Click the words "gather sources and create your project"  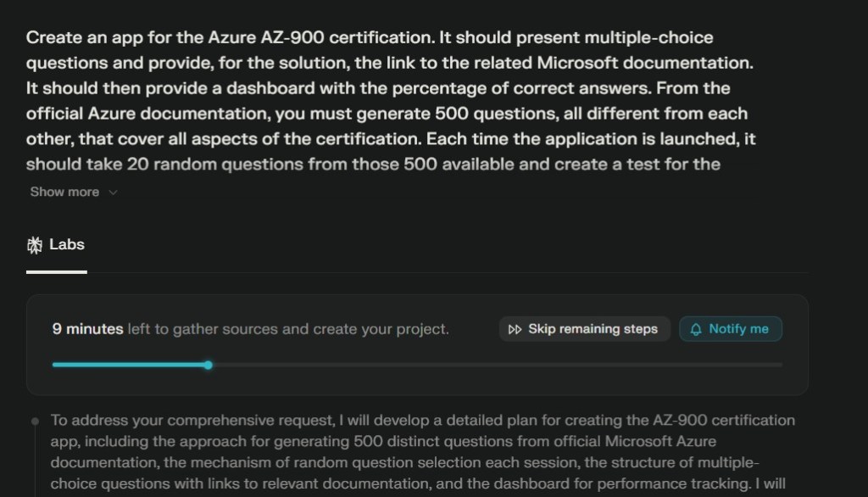(310, 329)
